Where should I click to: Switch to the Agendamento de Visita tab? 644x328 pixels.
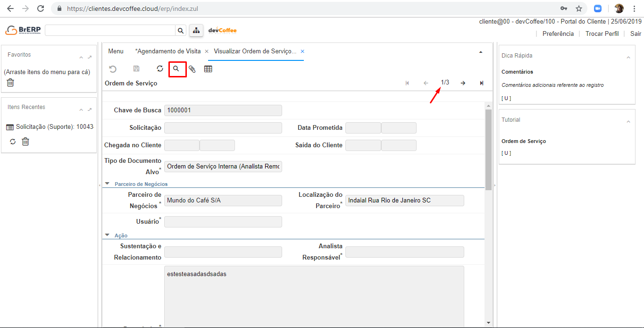point(168,51)
